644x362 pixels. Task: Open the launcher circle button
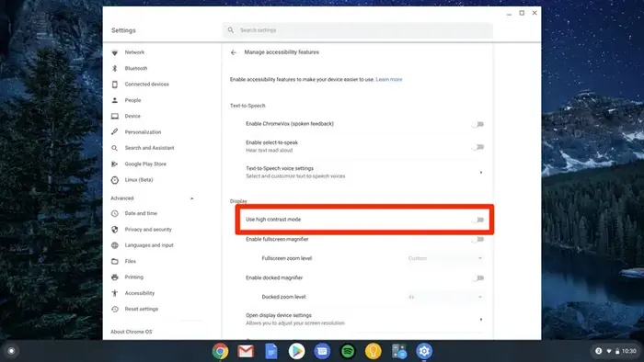pos(11,351)
